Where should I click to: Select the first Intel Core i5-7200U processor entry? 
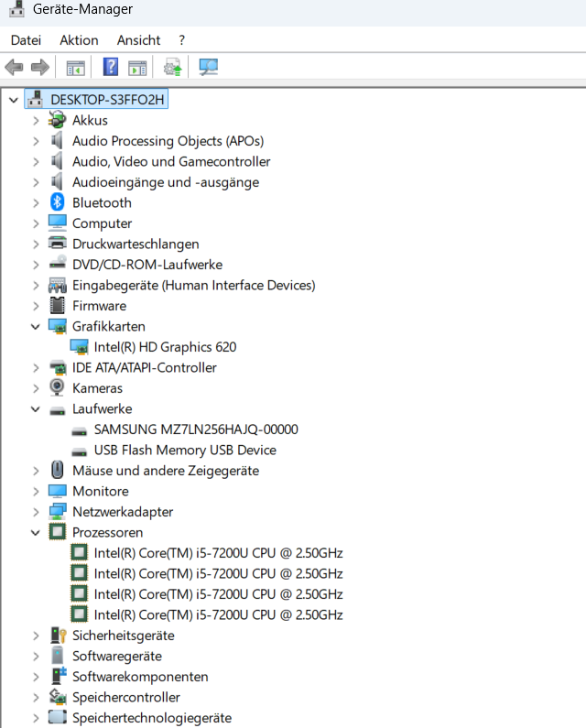pos(218,553)
